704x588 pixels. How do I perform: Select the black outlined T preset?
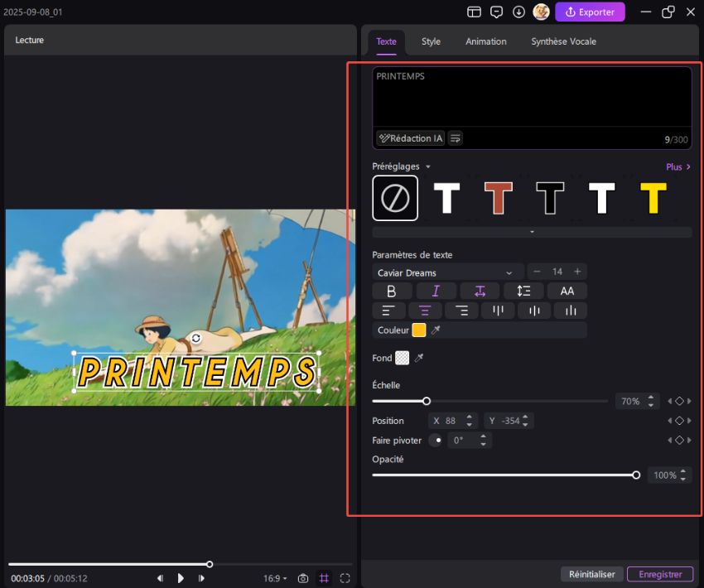[x=550, y=198]
